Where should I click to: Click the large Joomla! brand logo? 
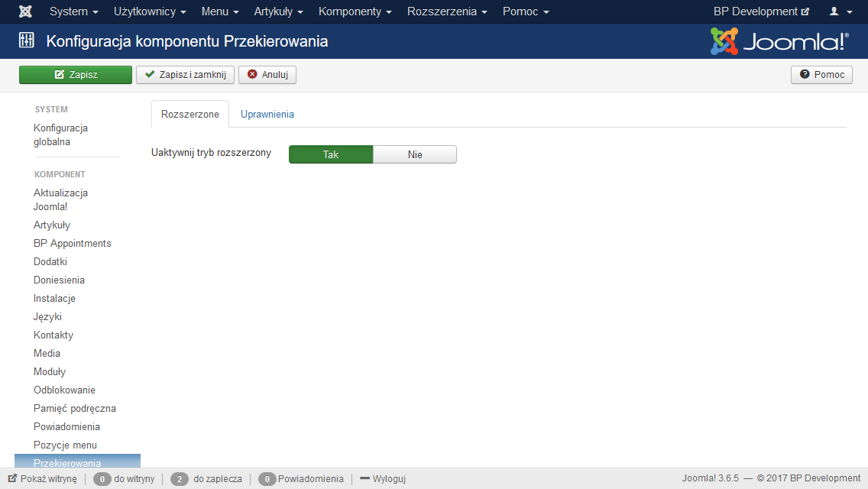tap(779, 41)
